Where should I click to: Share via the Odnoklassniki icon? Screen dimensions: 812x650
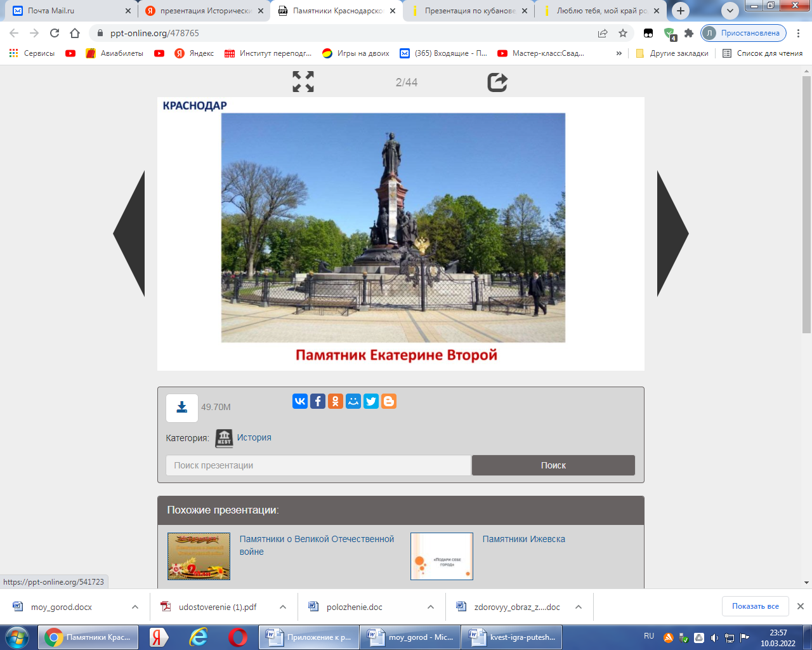pos(336,401)
